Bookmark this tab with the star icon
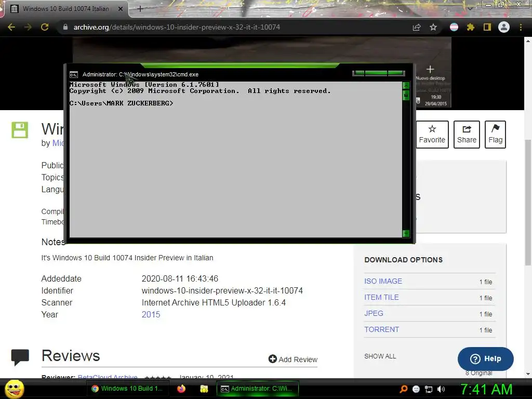Image resolution: width=532 pixels, height=399 pixels. pyautogui.click(x=433, y=27)
